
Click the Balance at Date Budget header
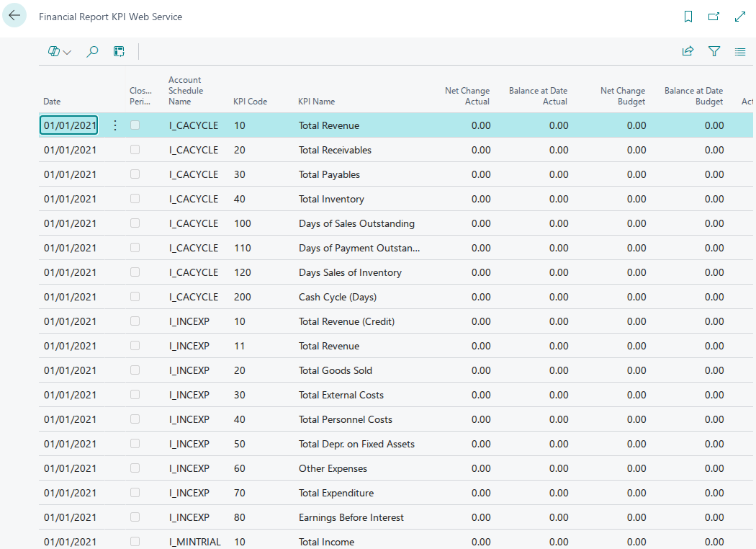693,96
